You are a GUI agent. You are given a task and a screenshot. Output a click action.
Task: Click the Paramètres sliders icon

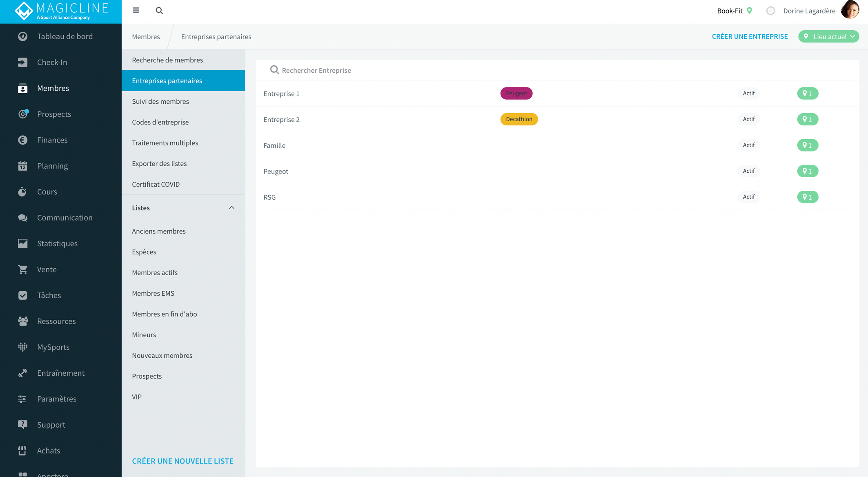pos(23,399)
